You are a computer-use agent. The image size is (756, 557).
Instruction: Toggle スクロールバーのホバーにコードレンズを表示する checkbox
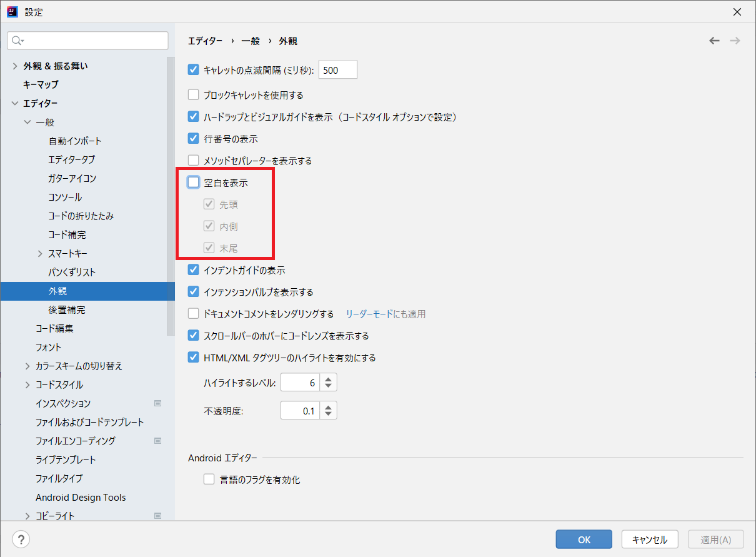(x=194, y=336)
